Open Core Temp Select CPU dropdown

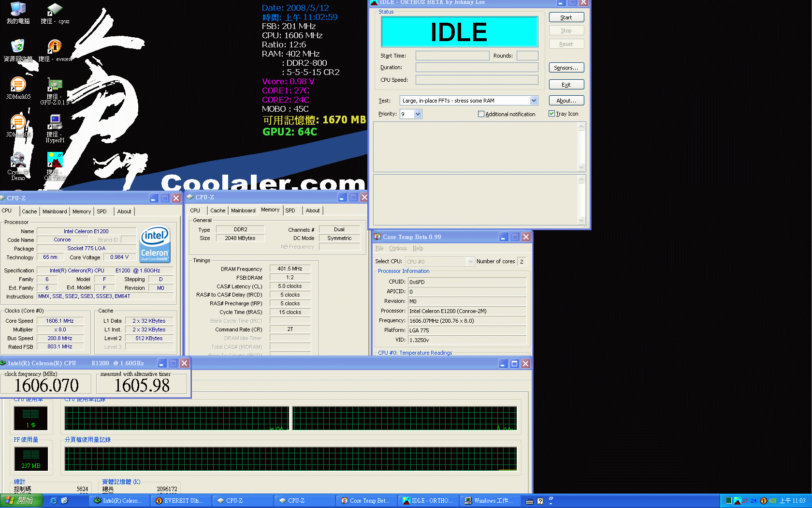[x=470, y=262]
